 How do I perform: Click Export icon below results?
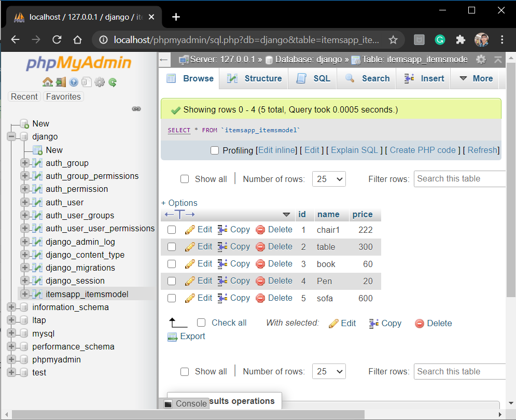pyautogui.click(x=172, y=337)
